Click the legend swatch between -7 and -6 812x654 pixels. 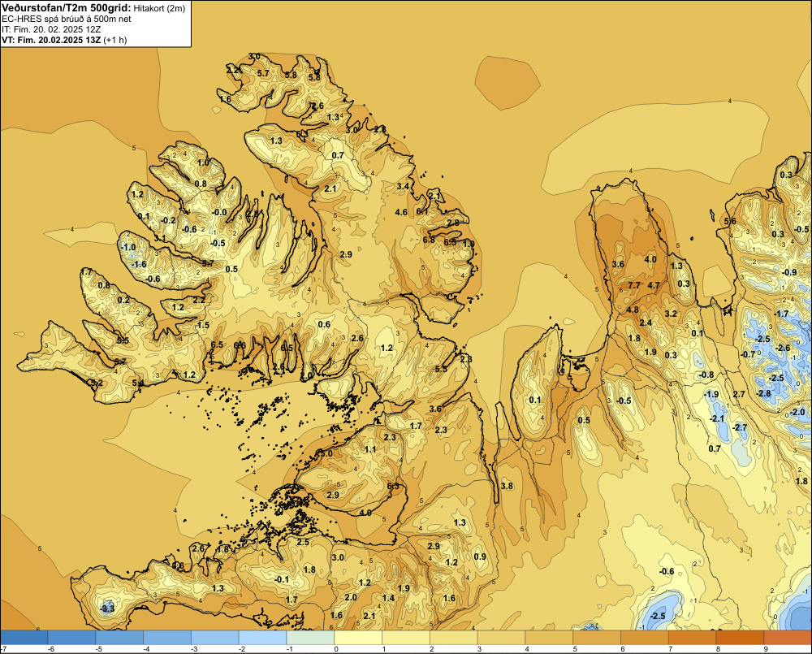[x=24, y=638]
